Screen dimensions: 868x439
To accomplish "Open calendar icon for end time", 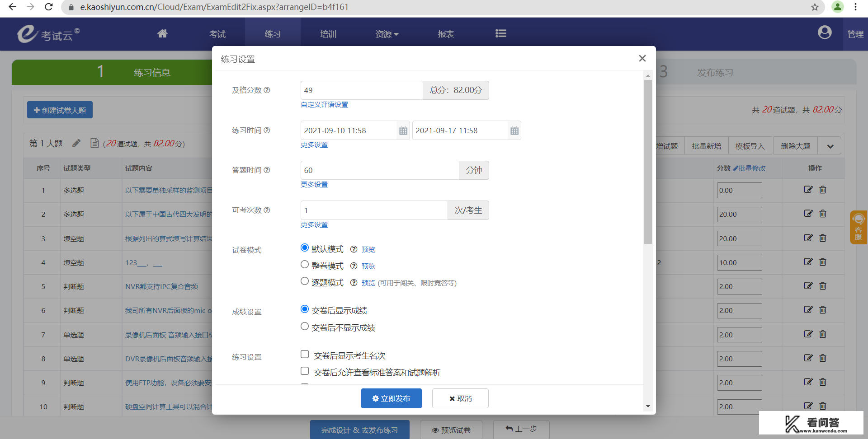I will (514, 131).
